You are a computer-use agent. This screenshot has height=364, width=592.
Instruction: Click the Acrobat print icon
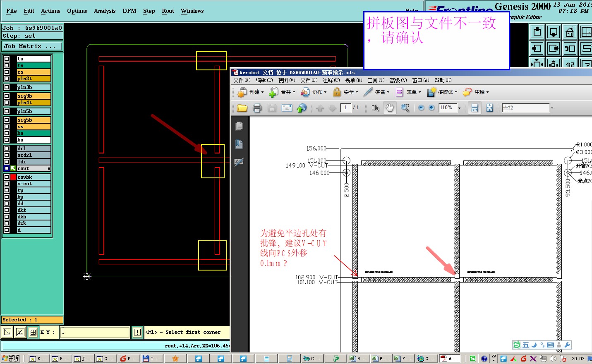(x=257, y=108)
